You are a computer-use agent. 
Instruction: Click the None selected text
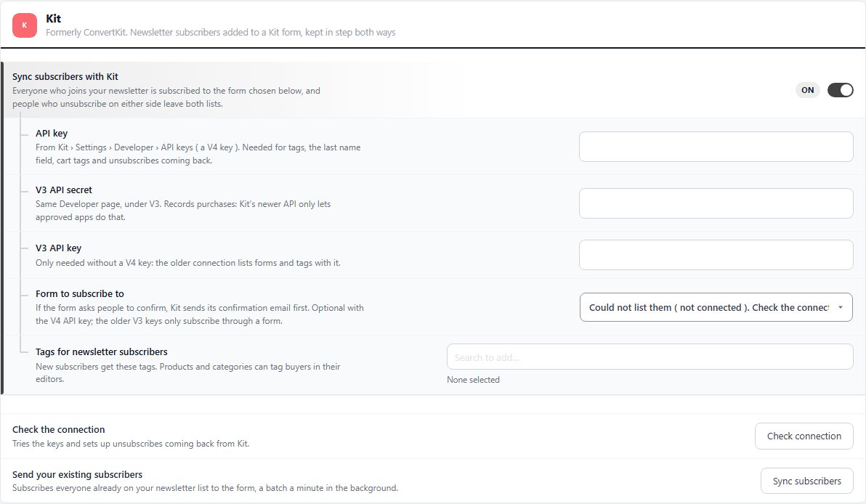tap(473, 380)
